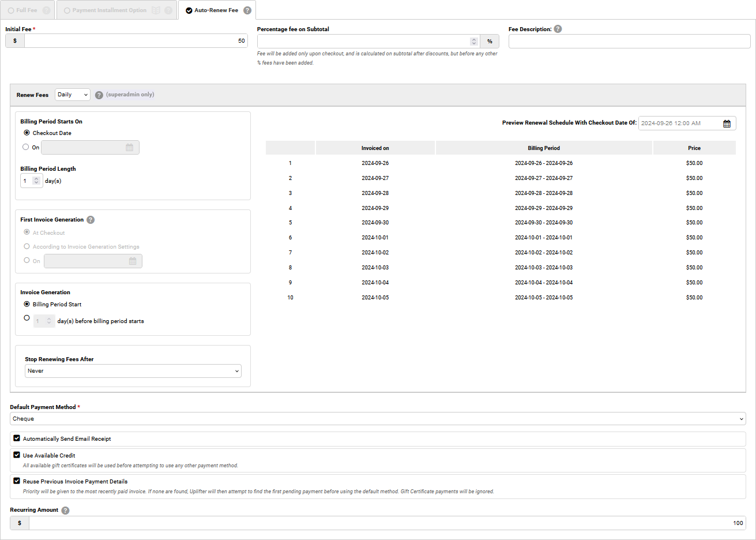756x540 pixels.
Task: Select the Checkout Date radio button
Action: pyautogui.click(x=26, y=133)
